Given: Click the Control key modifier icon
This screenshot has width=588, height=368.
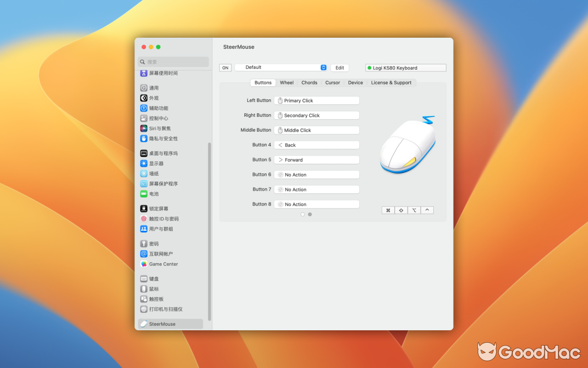Looking at the screenshot, I should [427, 210].
